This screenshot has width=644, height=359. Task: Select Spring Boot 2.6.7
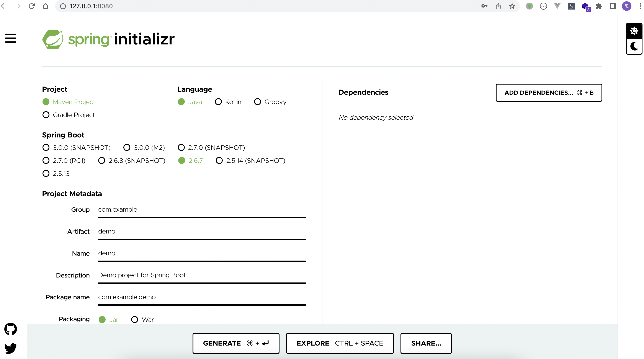point(190,160)
